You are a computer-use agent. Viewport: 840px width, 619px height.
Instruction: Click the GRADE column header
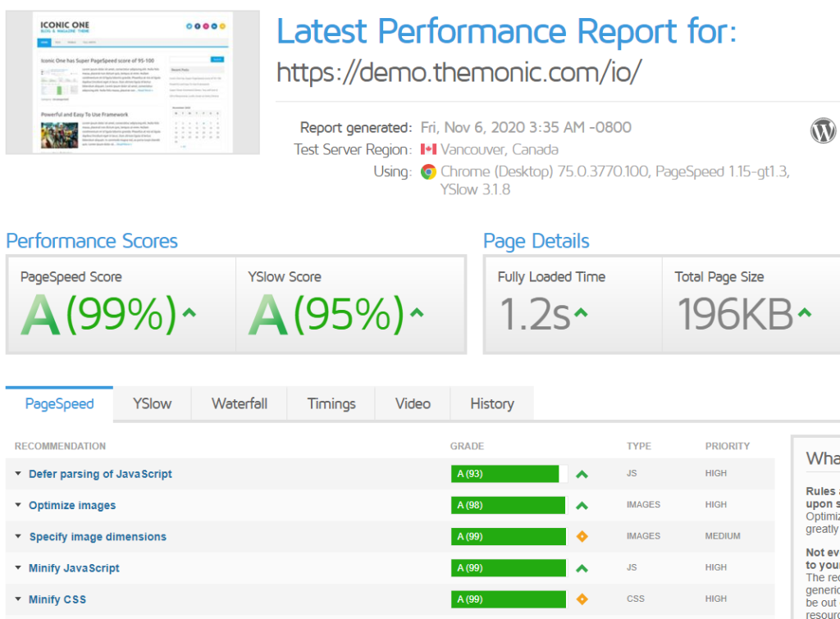467,446
